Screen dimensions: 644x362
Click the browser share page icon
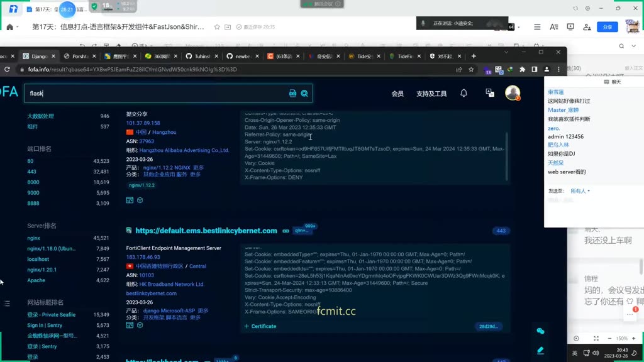pos(458,70)
